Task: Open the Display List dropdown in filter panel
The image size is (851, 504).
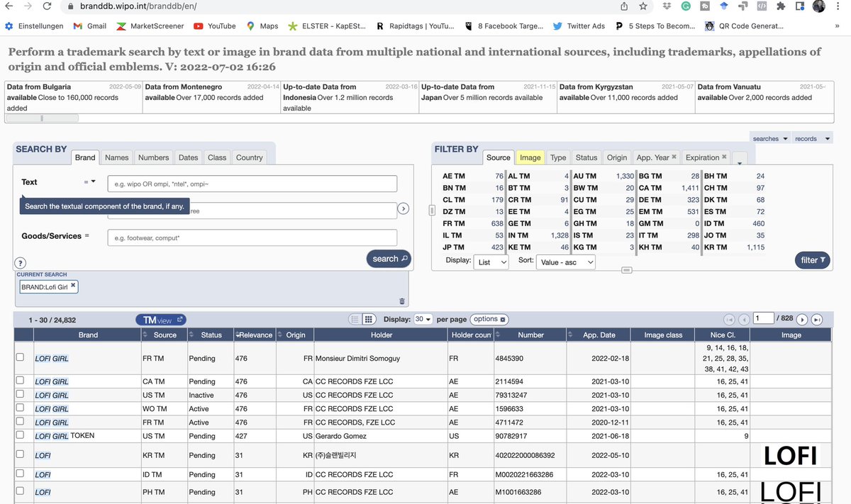Action: (491, 262)
